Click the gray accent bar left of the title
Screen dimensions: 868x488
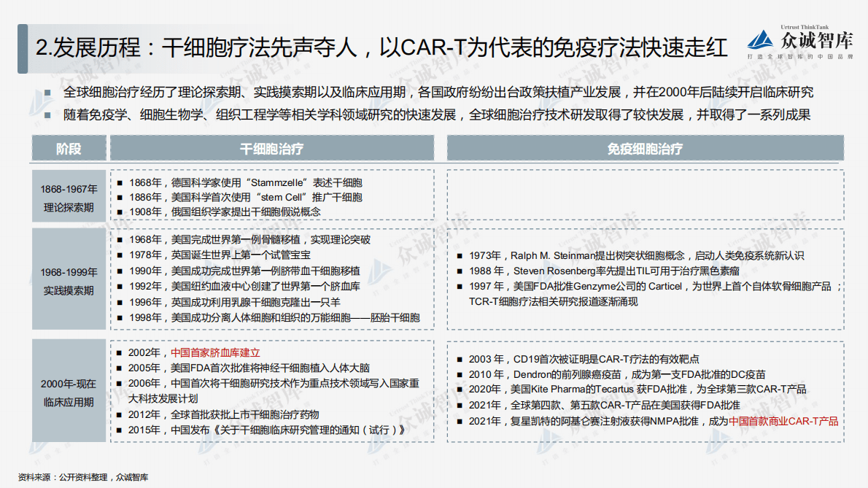22,46
